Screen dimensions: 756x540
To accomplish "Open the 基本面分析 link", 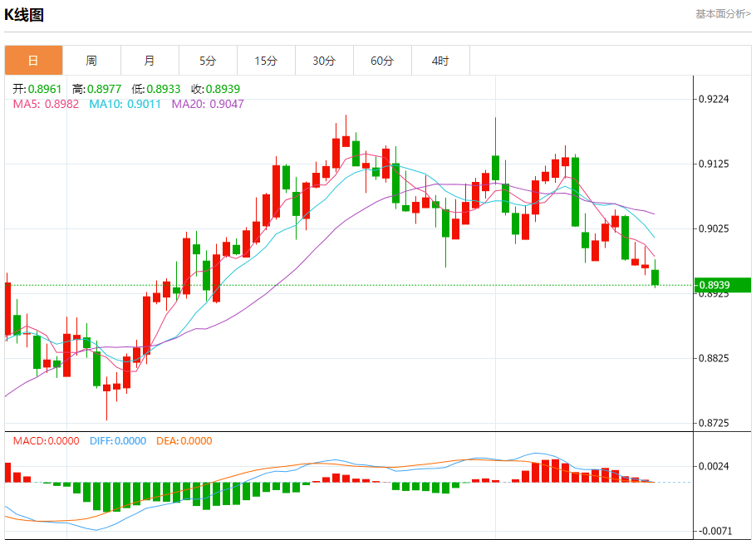I will click(723, 14).
